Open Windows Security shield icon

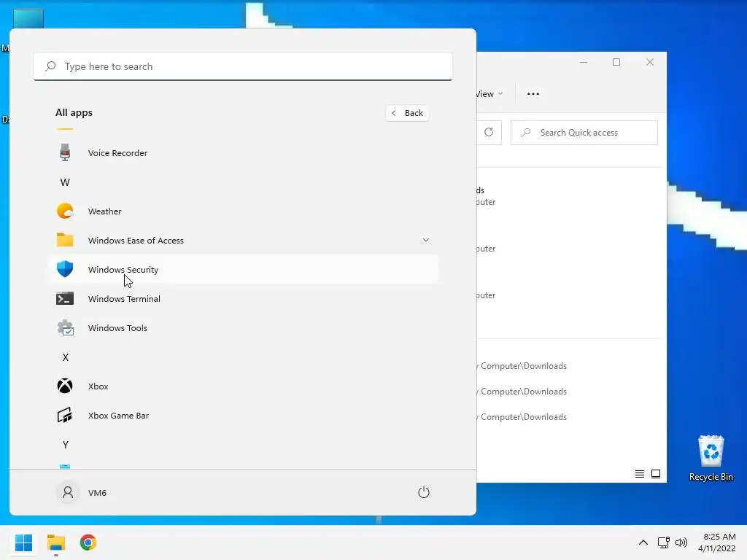pos(65,269)
